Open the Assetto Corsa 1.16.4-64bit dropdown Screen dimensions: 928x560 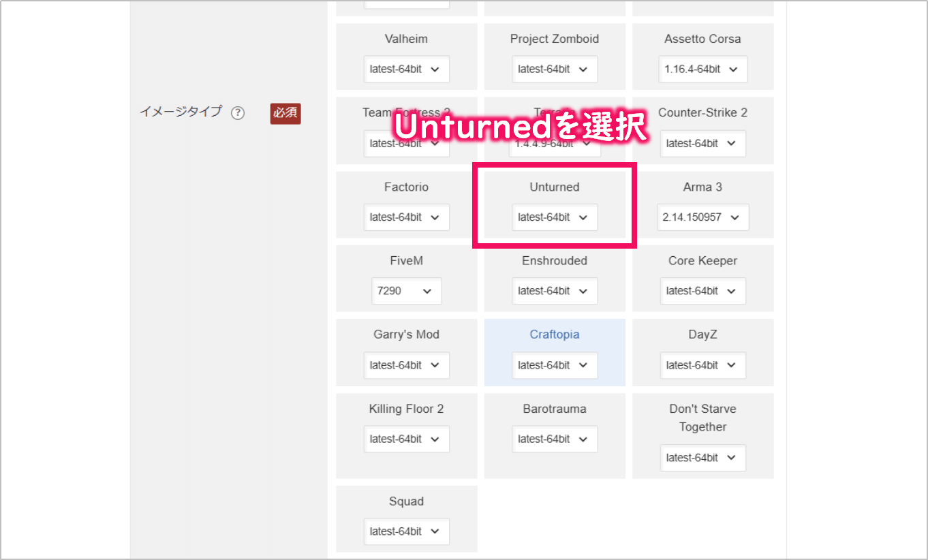point(702,69)
